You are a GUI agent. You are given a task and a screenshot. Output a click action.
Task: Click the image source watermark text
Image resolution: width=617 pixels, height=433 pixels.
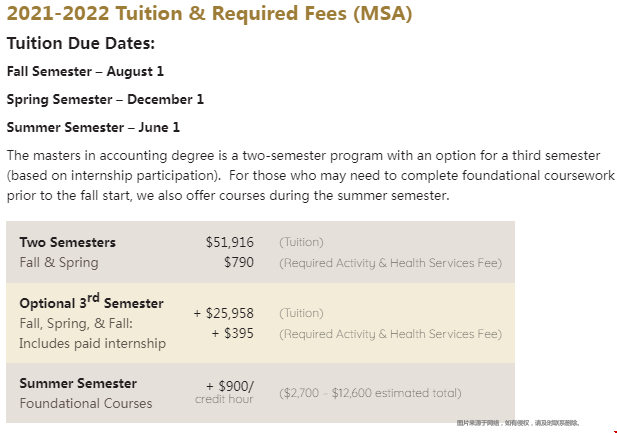click(518, 423)
